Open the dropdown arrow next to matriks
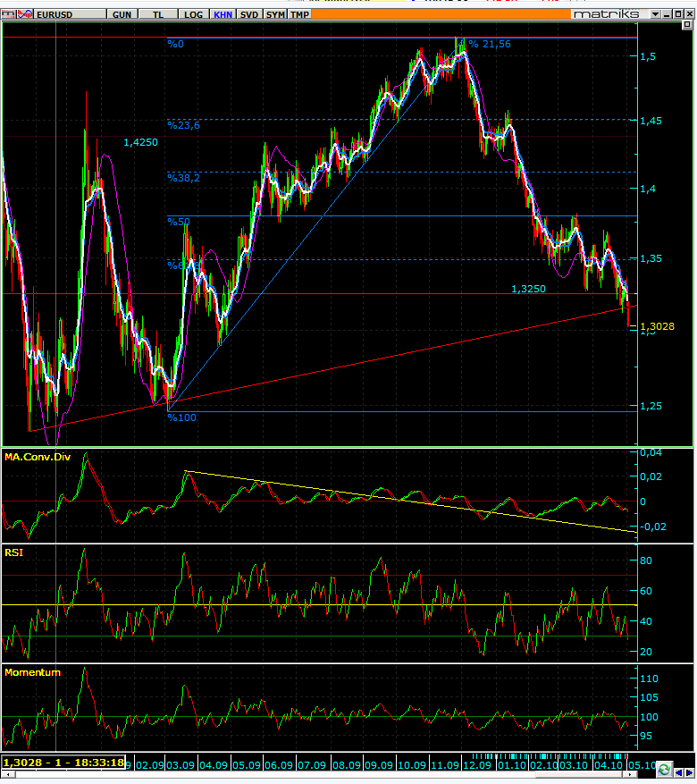The width and height of the screenshot is (697, 784). [655, 14]
